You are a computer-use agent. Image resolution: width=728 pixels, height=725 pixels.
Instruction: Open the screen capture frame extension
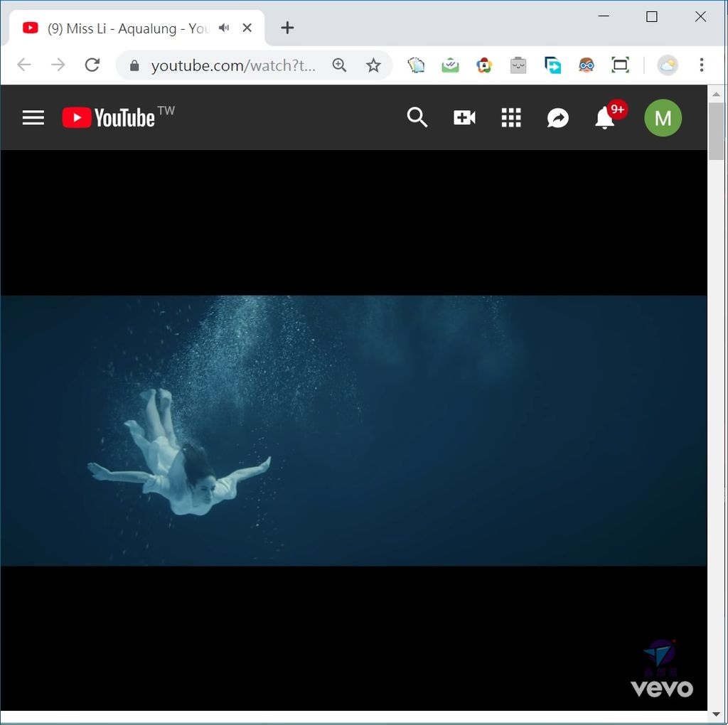coord(620,65)
